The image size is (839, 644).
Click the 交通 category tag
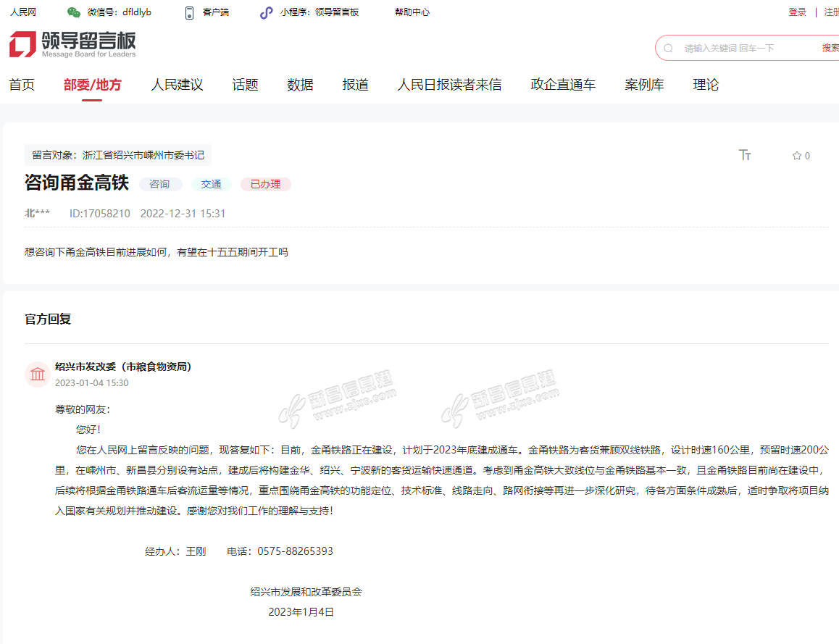[x=212, y=184]
